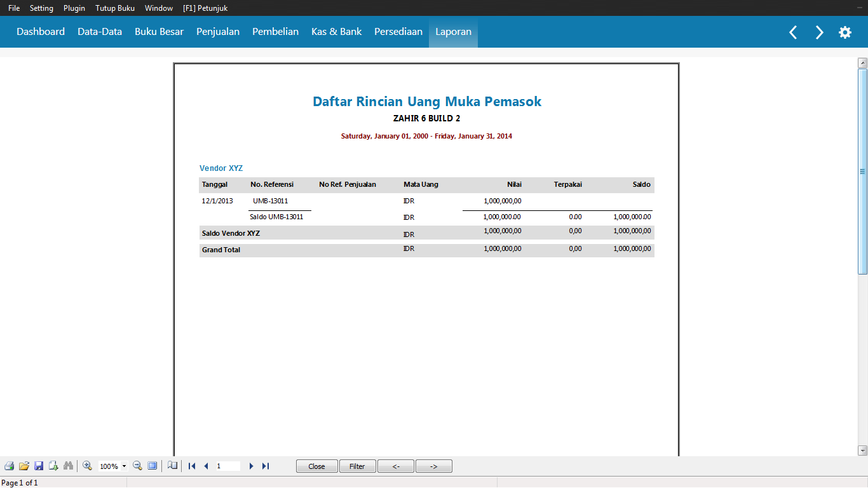Click the No. Referensi column header

click(272, 184)
